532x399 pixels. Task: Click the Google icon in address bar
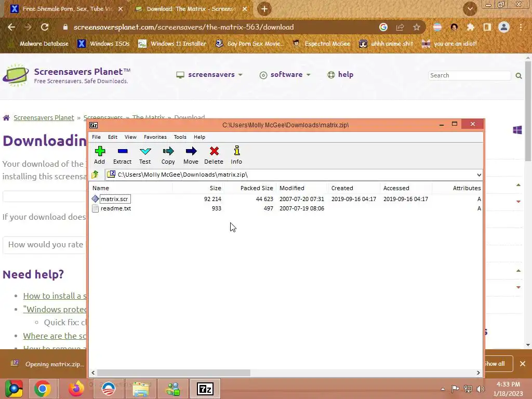pyautogui.click(x=383, y=27)
